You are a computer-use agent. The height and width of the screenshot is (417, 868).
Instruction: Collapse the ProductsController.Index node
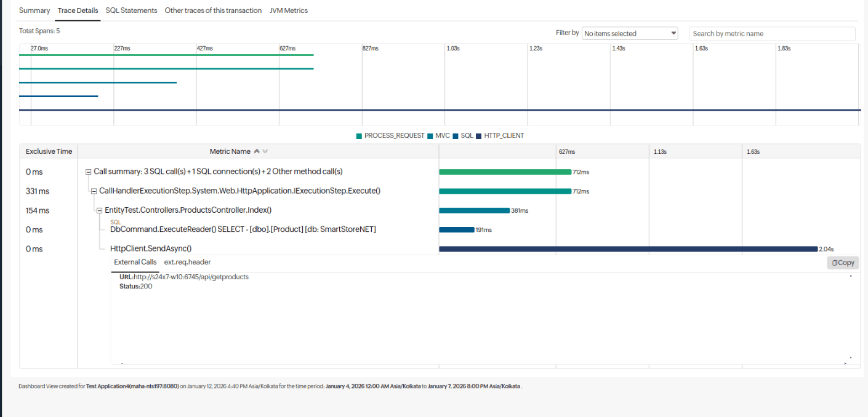point(99,210)
